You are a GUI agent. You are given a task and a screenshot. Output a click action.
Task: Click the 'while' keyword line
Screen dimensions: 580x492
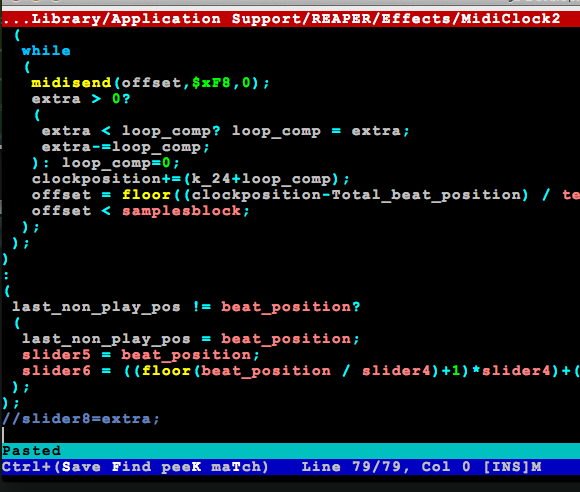(46, 51)
